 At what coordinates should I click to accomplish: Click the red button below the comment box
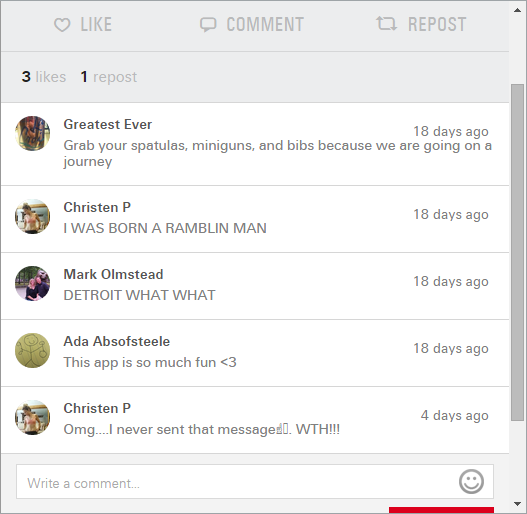coord(441,510)
